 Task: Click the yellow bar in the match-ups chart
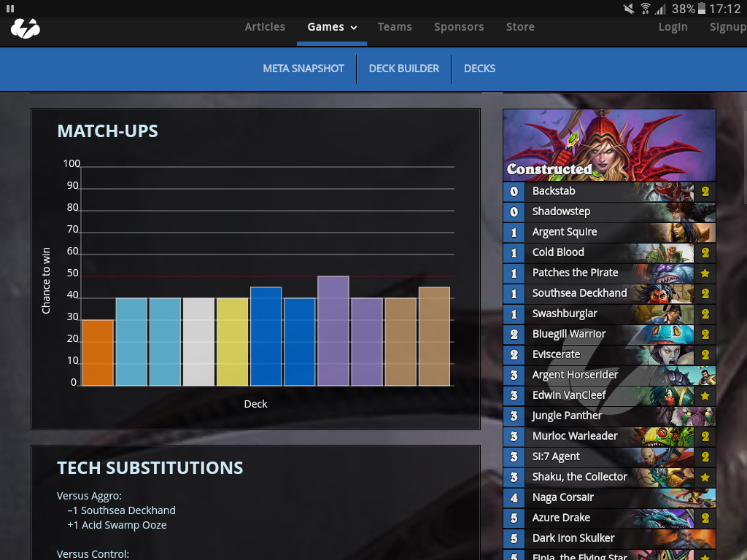pyautogui.click(x=233, y=342)
